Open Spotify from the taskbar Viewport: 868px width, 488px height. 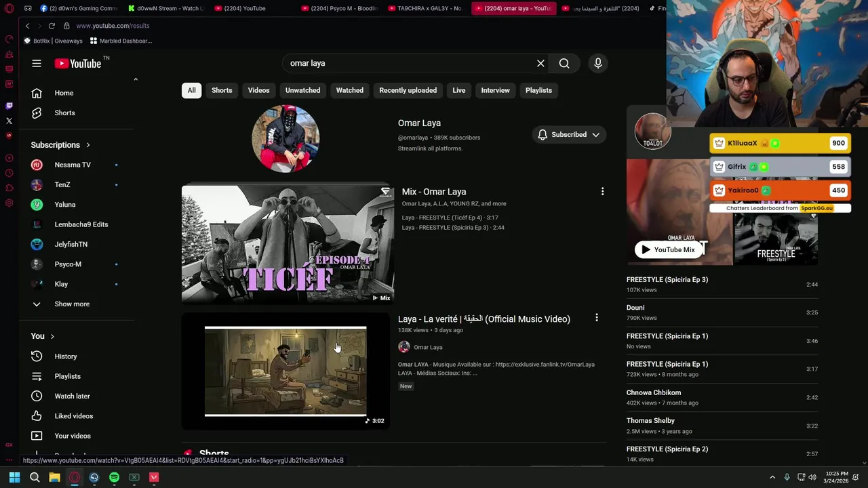point(114,477)
